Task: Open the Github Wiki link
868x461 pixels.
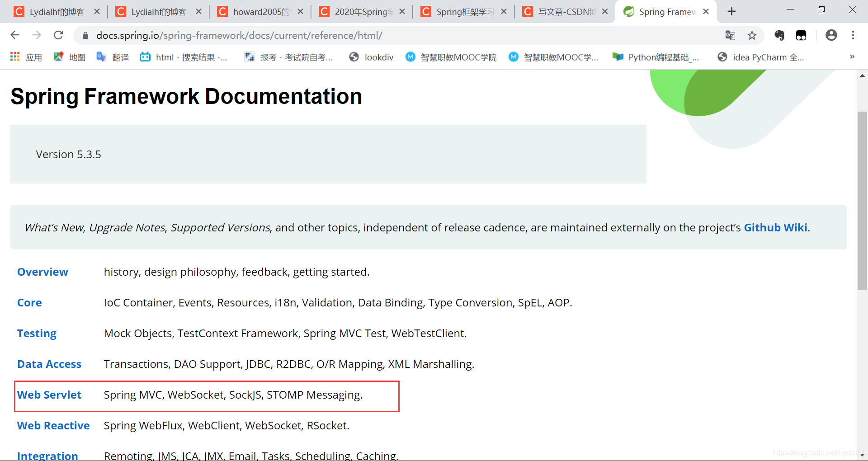Action: pyautogui.click(x=775, y=227)
